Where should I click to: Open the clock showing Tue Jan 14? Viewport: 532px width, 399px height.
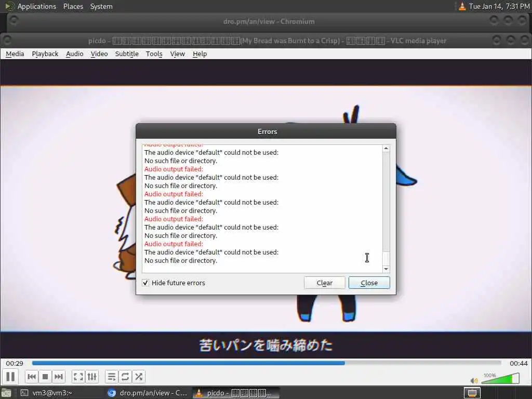pyautogui.click(x=499, y=6)
